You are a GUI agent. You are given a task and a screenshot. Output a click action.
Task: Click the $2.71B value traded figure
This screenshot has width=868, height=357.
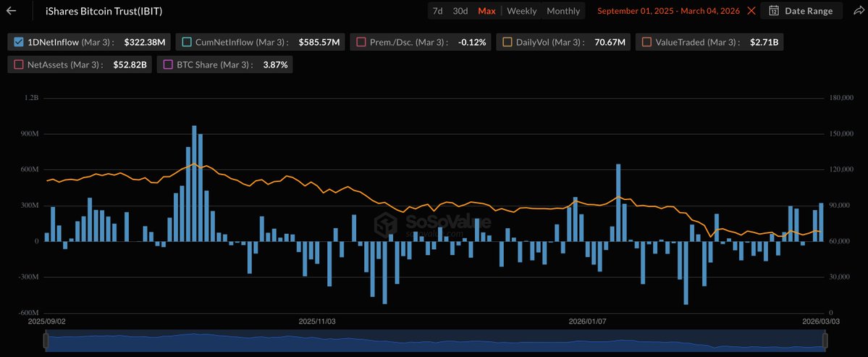(763, 41)
